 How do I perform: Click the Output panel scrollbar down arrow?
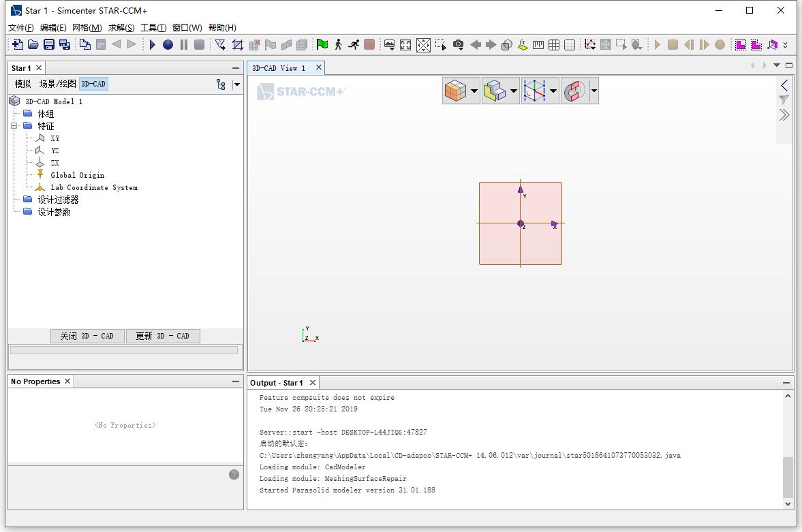pyautogui.click(x=788, y=504)
